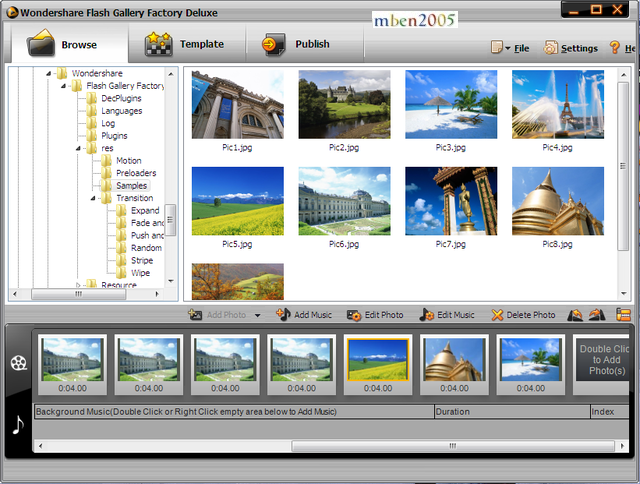Image resolution: width=640 pixels, height=484 pixels.
Task: Select the Log folder
Action: [108, 123]
